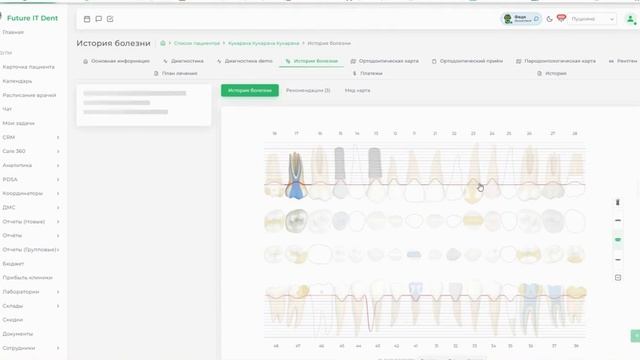This screenshot has width=640, height=360.
Task: Select occlusal view of tooth 17 in second row
Action: [296, 221]
